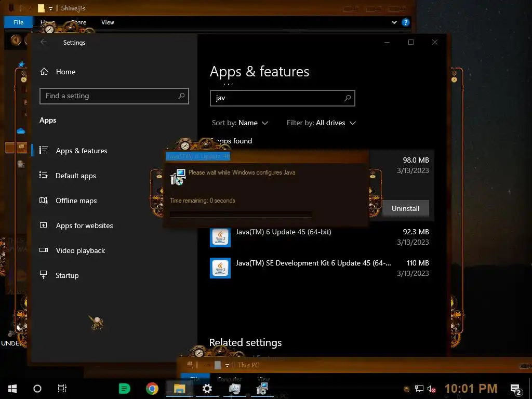Click the installer icon in Java configure dialog
This screenshot has height=399, width=532.
click(x=178, y=177)
